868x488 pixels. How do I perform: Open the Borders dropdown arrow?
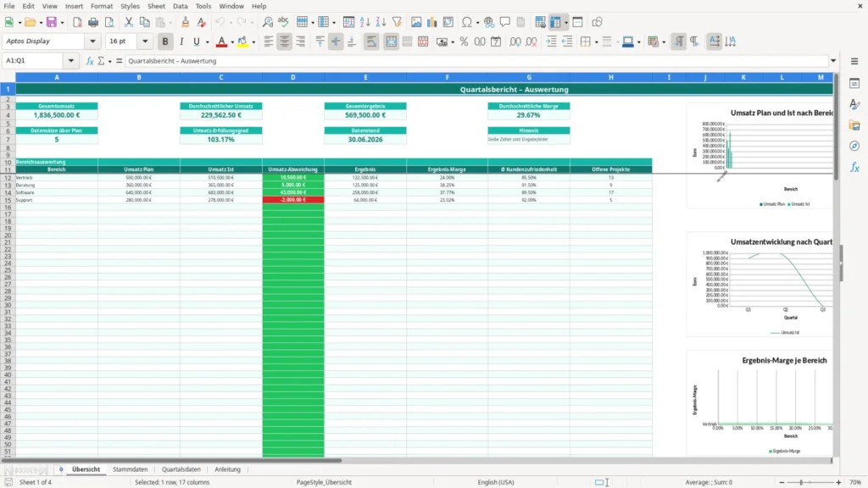coord(596,42)
